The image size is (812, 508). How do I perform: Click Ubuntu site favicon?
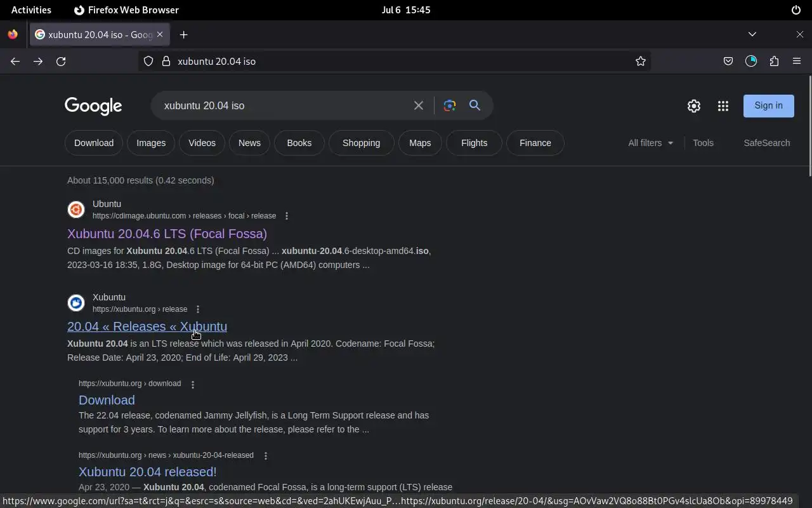(x=76, y=210)
